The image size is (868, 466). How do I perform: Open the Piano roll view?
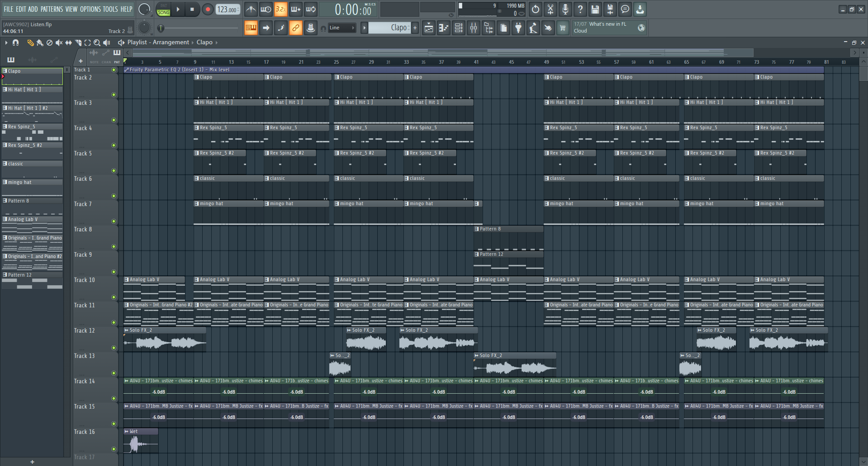click(444, 28)
